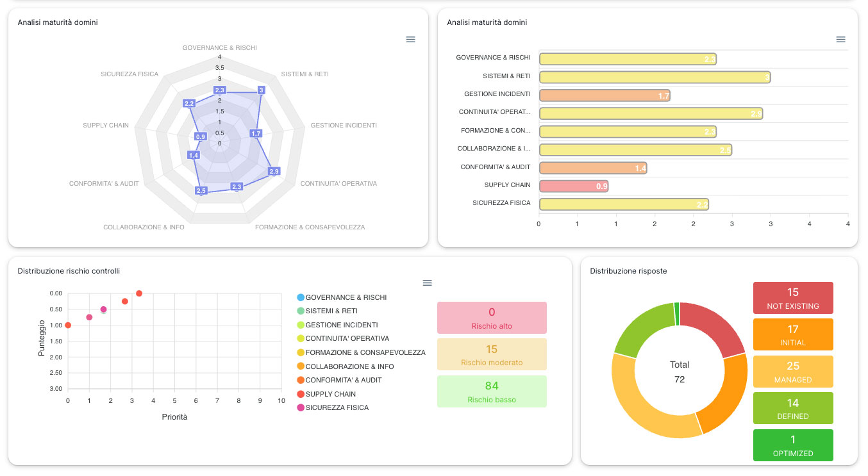
Task: Toggle SUPPLY CHAIN series in scatter legend
Action: 326,394
